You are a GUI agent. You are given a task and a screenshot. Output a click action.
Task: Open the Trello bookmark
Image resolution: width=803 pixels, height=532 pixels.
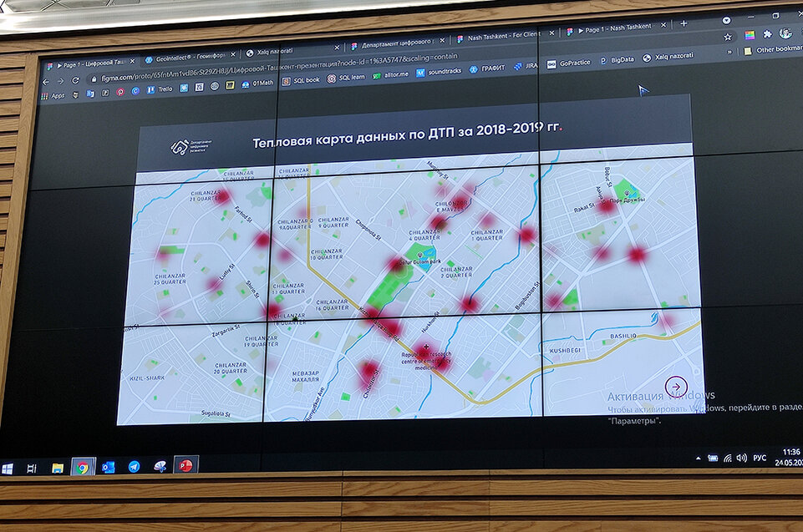160,89
